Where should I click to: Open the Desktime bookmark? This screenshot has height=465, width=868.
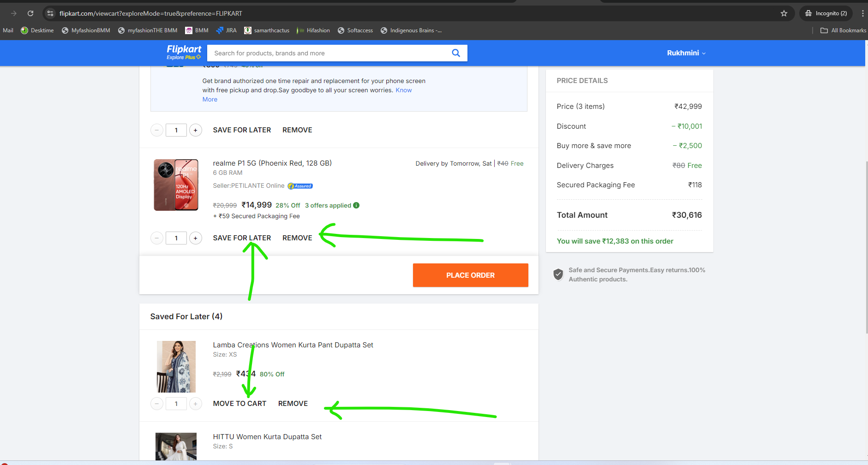coord(37,30)
